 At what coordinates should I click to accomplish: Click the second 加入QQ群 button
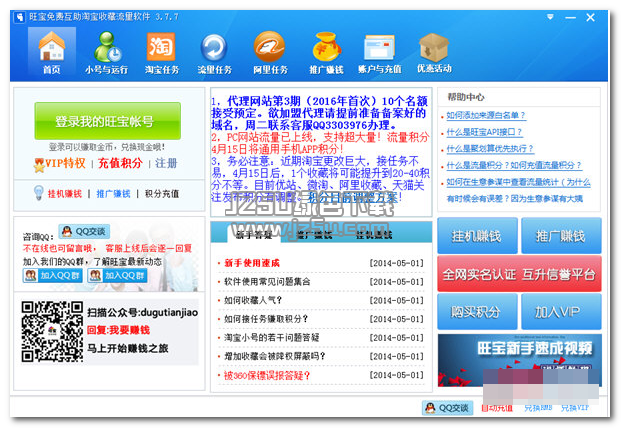pyautogui.click(x=117, y=276)
